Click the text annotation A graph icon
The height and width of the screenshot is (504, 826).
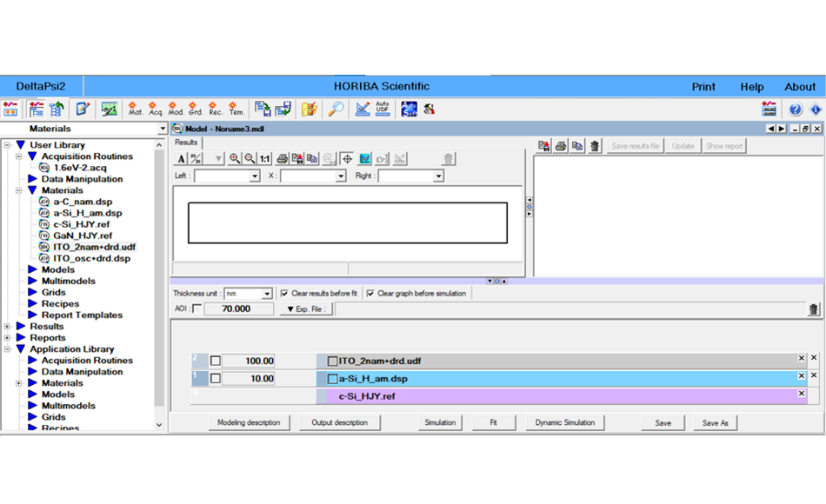click(181, 158)
